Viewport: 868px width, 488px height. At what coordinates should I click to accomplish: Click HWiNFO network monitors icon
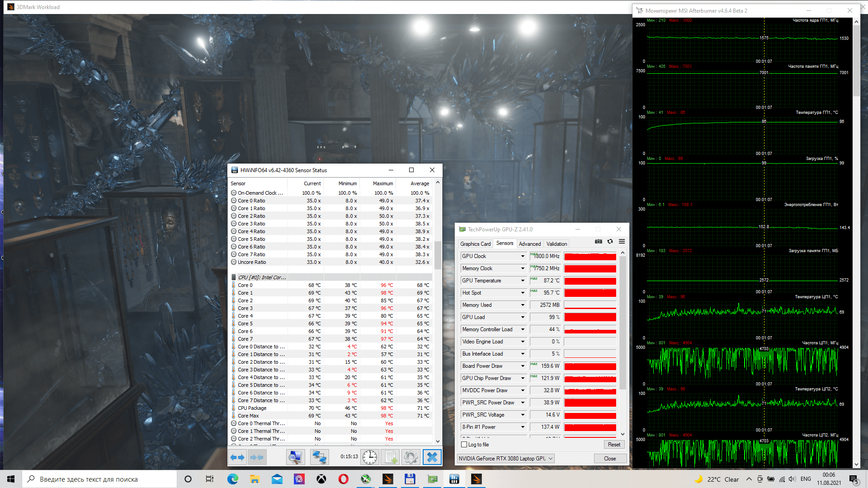click(x=319, y=457)
